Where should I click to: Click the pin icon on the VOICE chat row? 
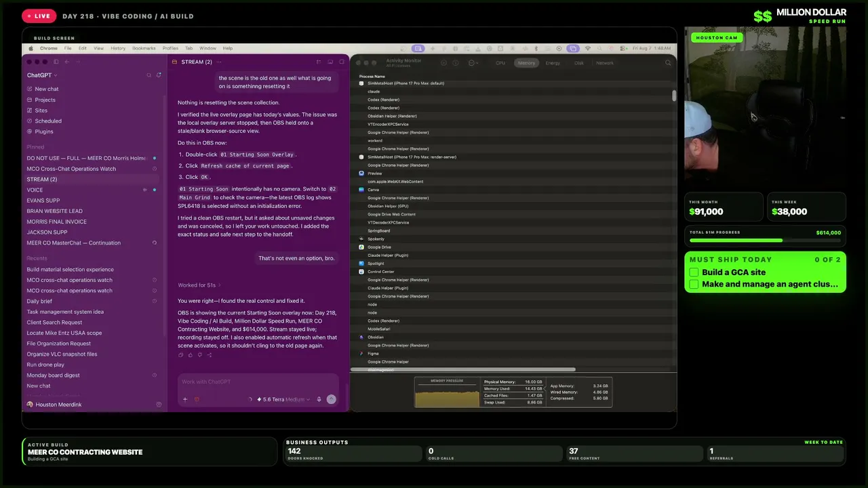click(x=145, y=190)
